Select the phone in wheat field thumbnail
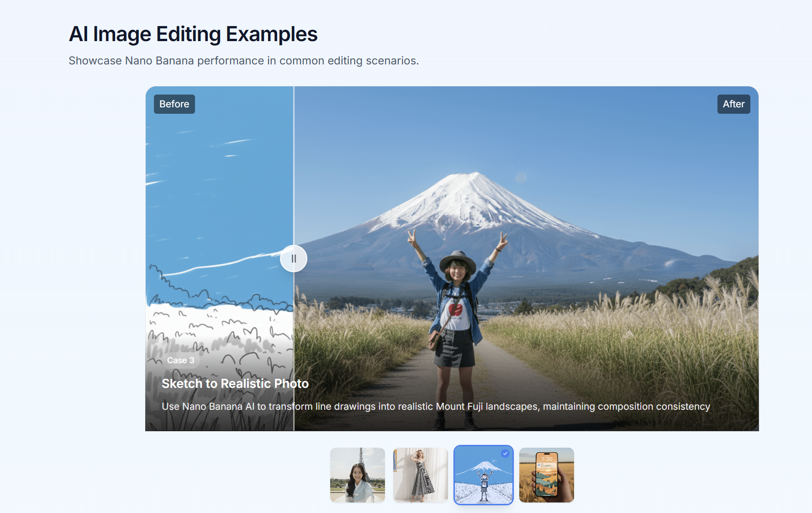 [x=546, y=475]
